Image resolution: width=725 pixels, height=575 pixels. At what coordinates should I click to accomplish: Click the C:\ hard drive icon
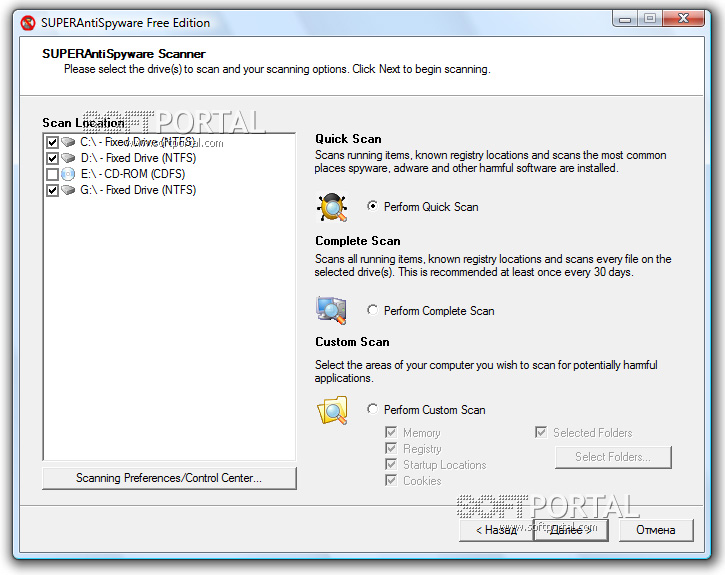pyautogui.click(x=68, y=142)
